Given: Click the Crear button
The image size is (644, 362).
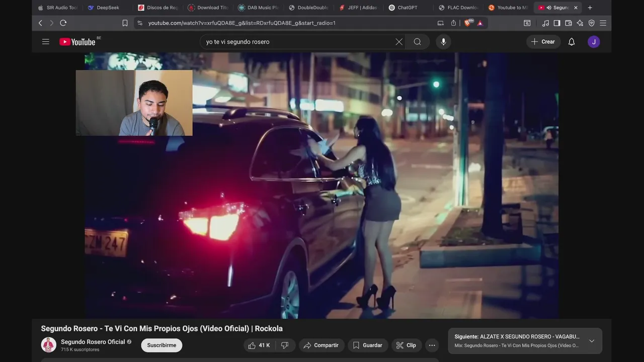Looking at the screenshot, I should click(x=543, y=42).
